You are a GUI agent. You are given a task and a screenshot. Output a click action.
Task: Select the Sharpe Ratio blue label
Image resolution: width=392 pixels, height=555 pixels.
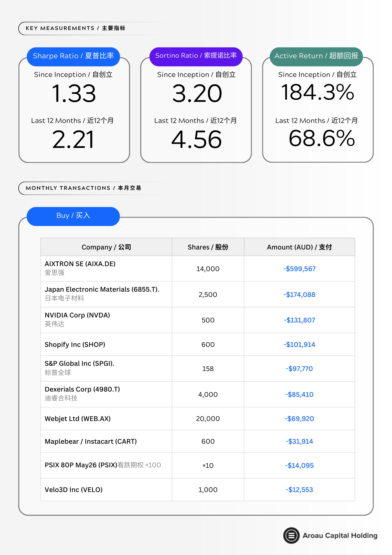click(x=73, y=57)
